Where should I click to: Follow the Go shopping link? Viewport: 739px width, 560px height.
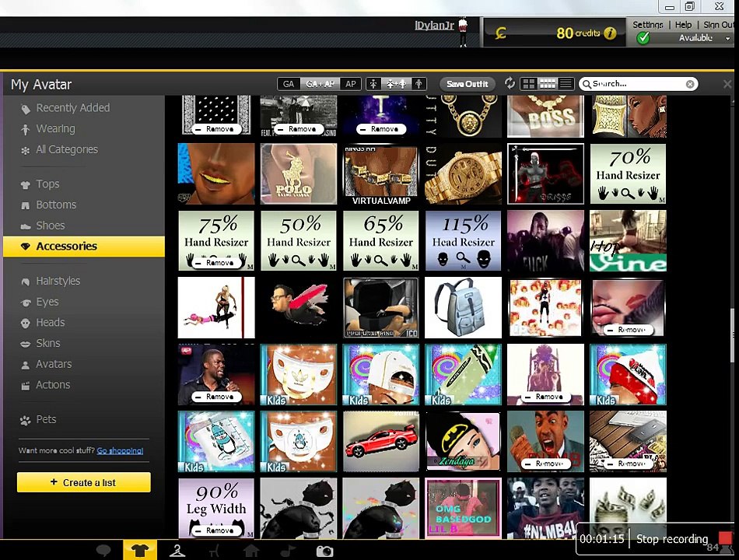point(120,450)
